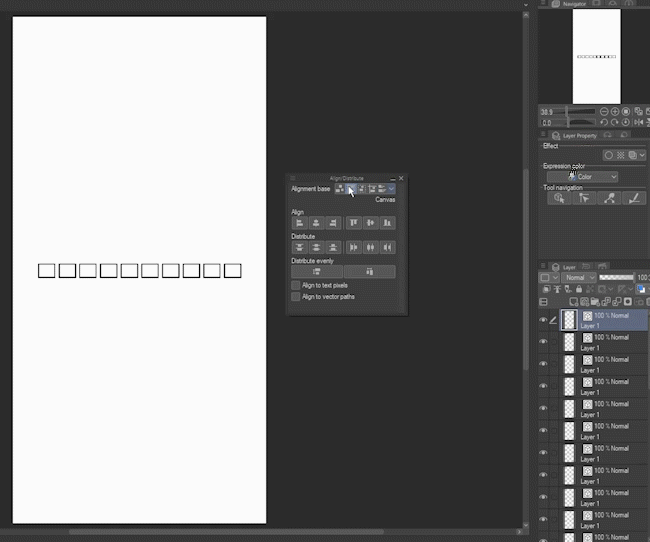Viewport: 650px width, 542px height.
Task: Create new vector layer icon
Action: click(x=585, y=302)
